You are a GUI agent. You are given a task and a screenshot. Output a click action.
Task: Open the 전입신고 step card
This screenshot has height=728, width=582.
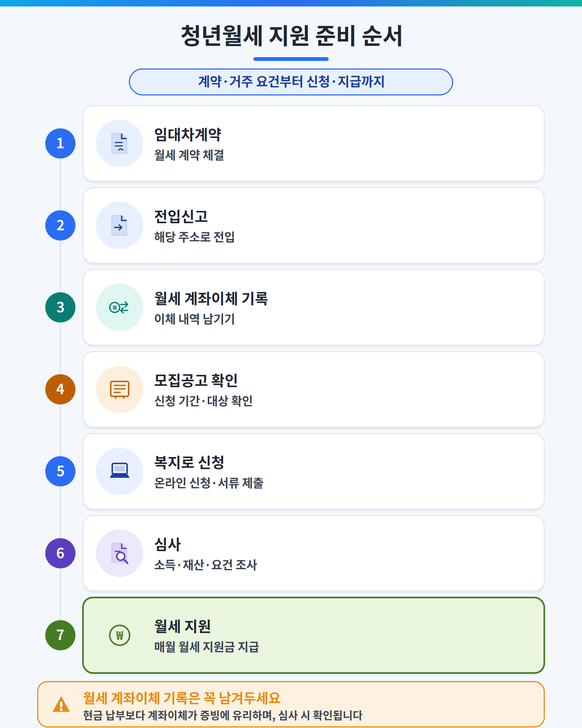(313, 225)
